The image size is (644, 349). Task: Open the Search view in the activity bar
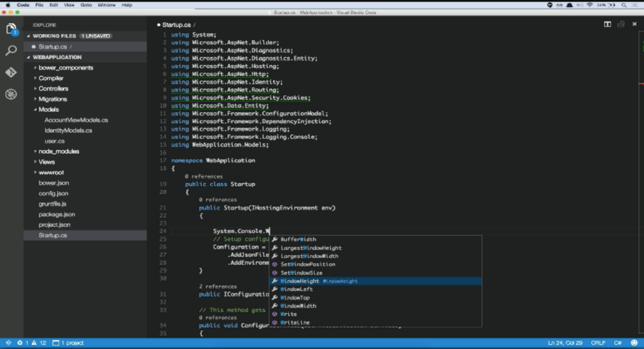[x=11, y=51]
